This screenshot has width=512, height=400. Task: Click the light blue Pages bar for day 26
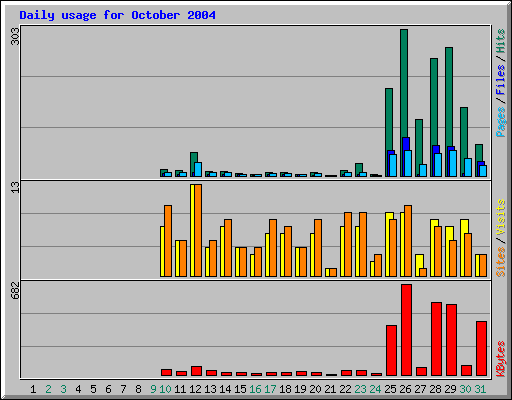click(408, 163)
